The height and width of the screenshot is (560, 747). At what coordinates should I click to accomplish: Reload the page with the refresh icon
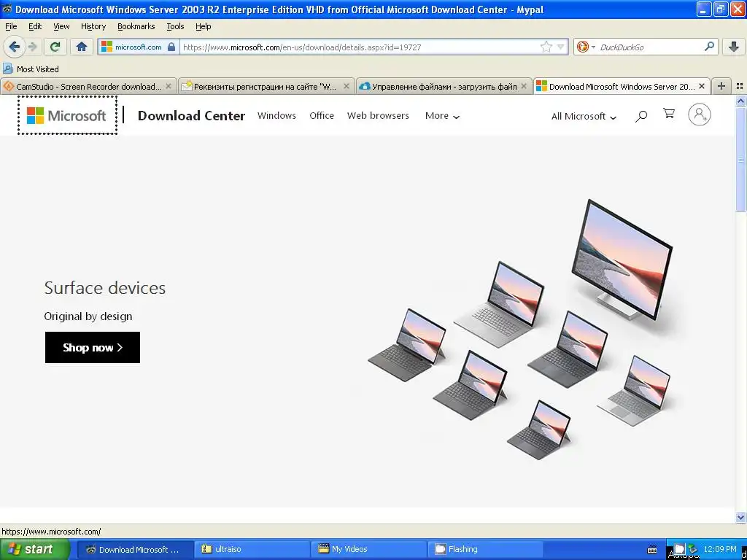coord(55,47)
